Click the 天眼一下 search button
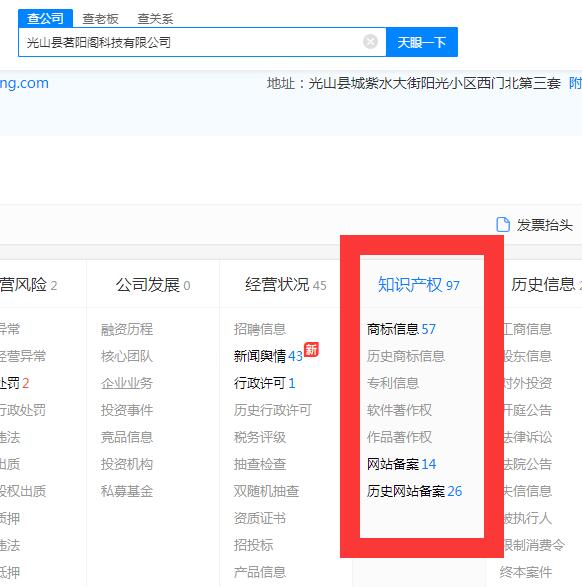The image size is (582, 587). point(421,42)
